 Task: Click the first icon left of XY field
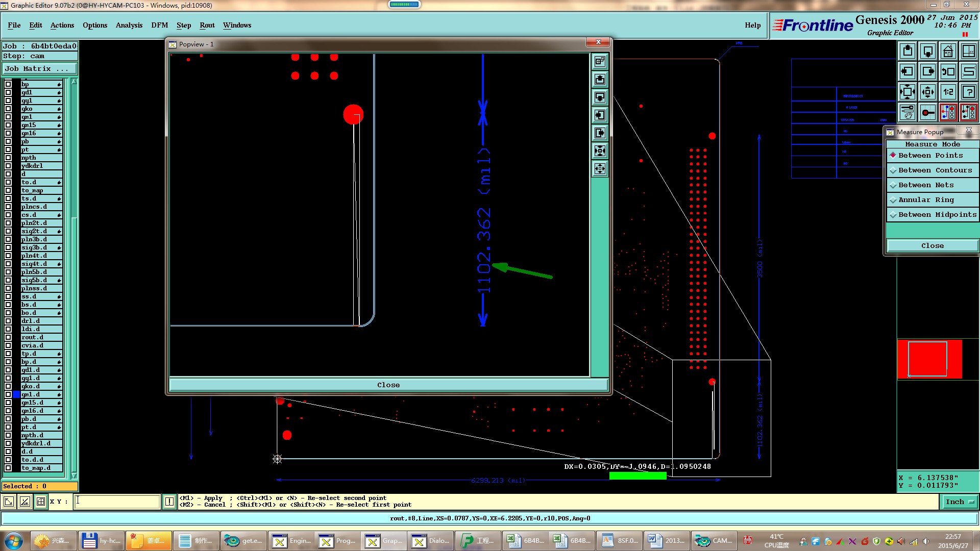(x=9, y=502)
